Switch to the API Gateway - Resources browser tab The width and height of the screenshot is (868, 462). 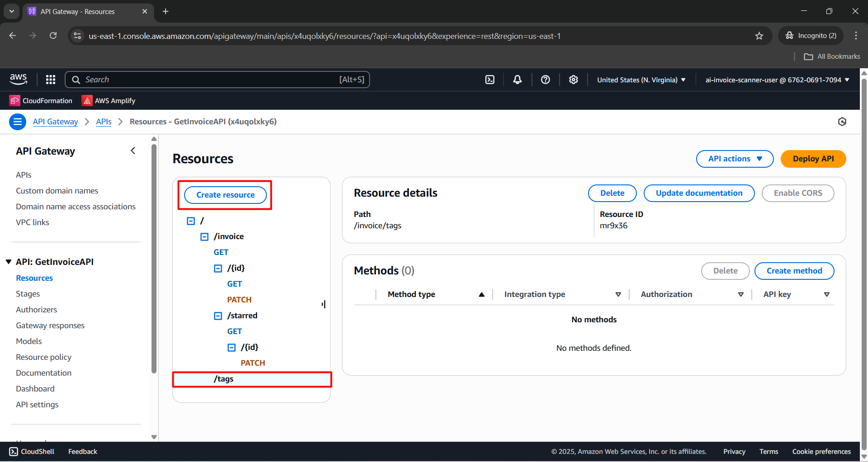tap(77, 11)
